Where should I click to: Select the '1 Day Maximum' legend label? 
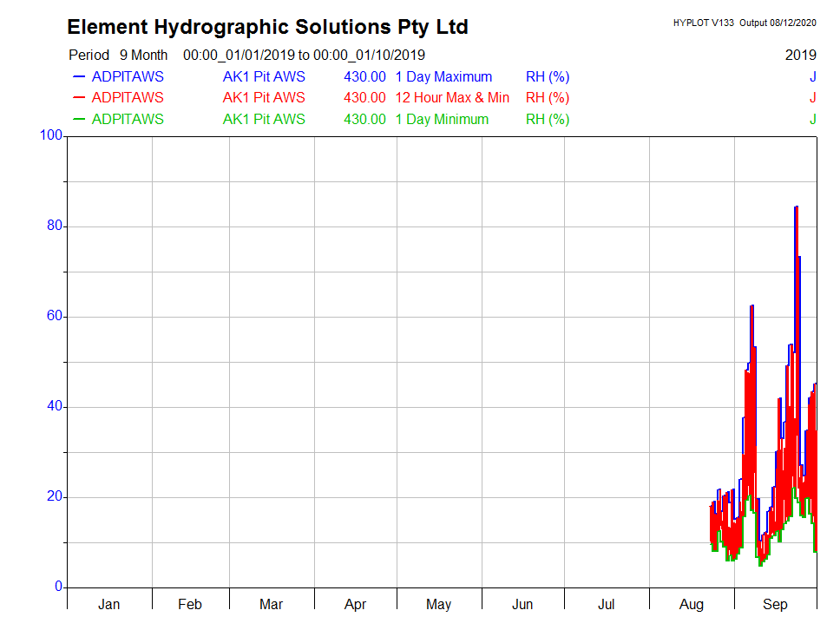click(x=443, y=77)
